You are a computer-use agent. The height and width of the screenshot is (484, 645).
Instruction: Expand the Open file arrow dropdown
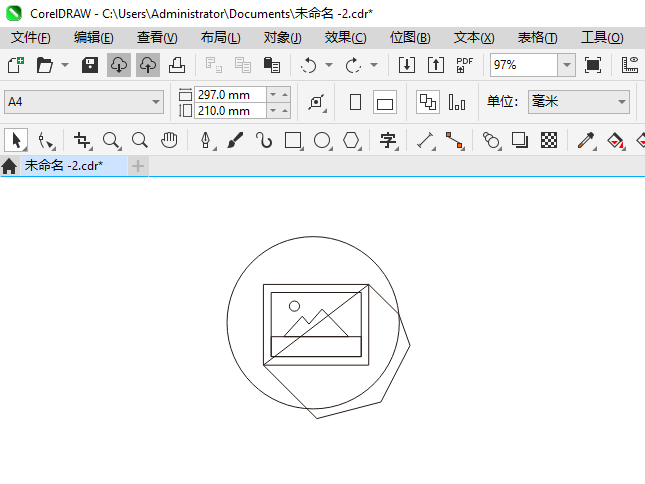[x=65, y=65]
